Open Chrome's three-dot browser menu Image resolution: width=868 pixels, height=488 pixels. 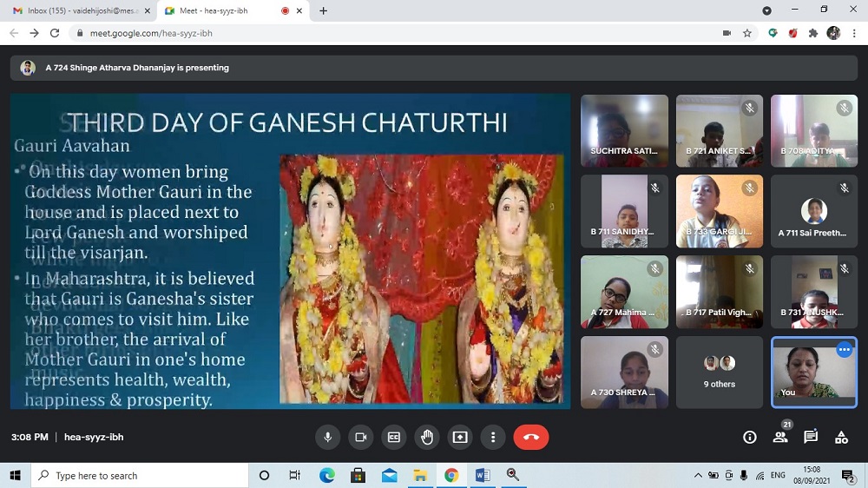click(854, 33)
